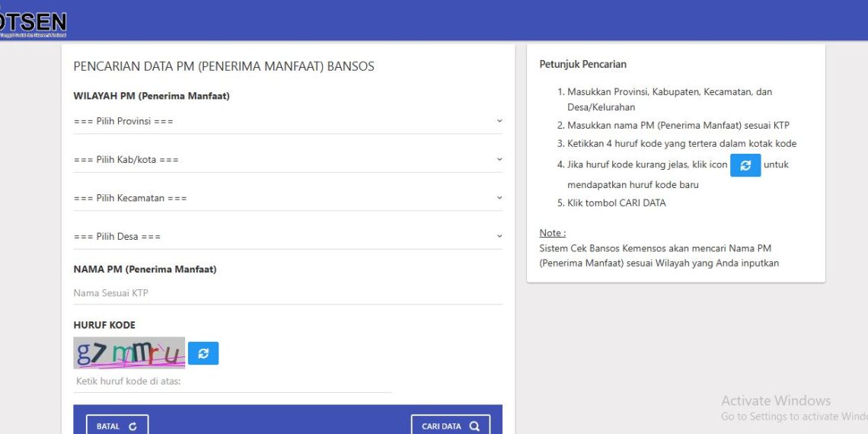This screenshot has height=434, width=868.
Task: Click the instruction 'Masukkan nama PM (Penerima Manfaat) sesuai KTP'
Action: click(x=678, y=126)
